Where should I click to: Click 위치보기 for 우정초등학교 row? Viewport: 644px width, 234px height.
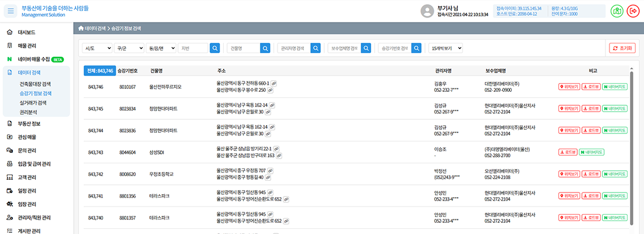pyautogui.click(x=569, y=174)
